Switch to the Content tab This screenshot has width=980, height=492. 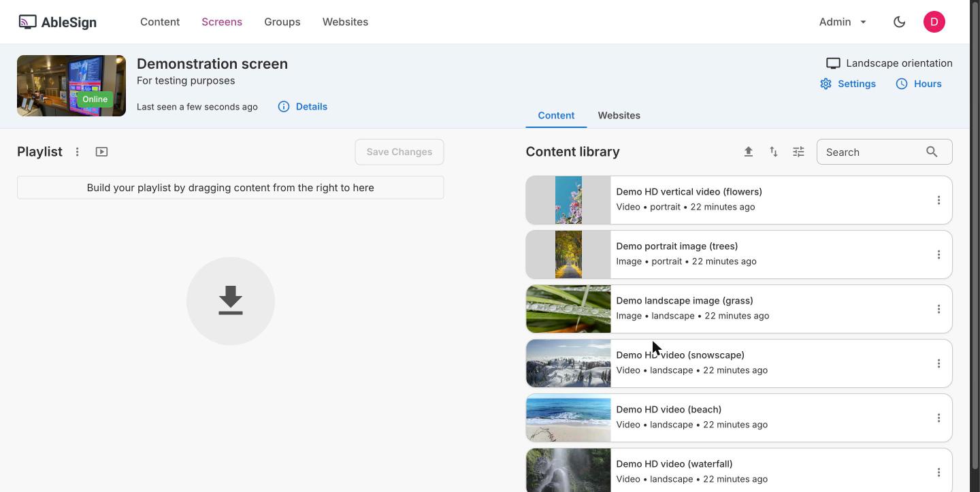[556, 116]
